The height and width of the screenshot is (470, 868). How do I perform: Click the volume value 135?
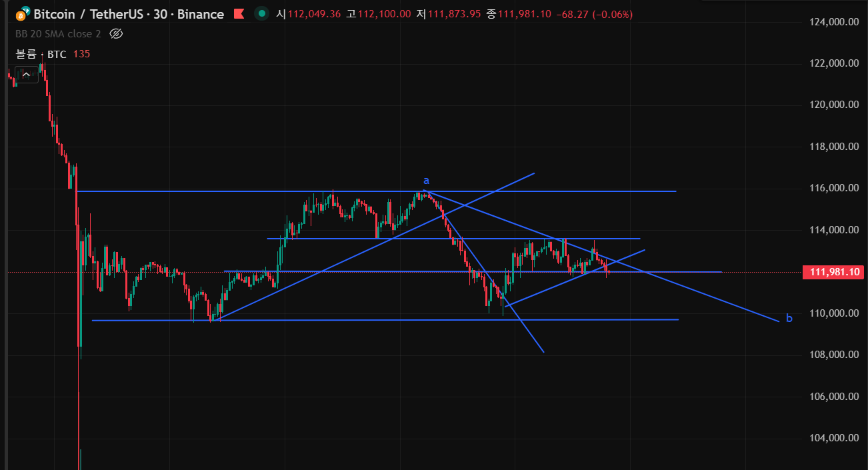coord(81,54)
